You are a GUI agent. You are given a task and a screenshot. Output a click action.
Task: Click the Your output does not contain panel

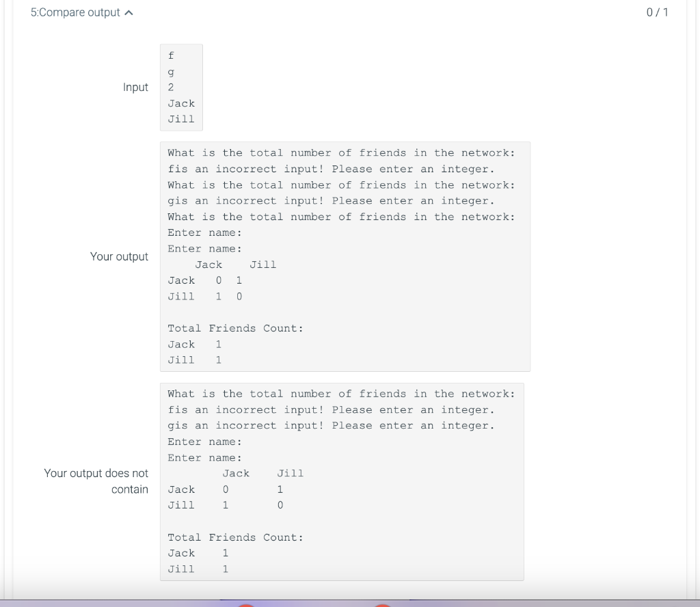tap(342, 481)
